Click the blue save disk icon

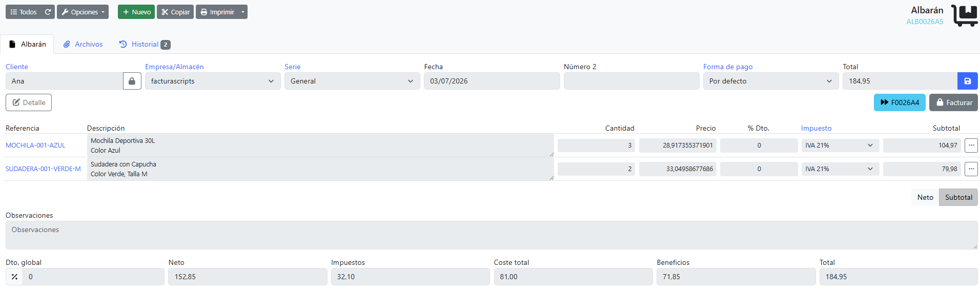968,81
